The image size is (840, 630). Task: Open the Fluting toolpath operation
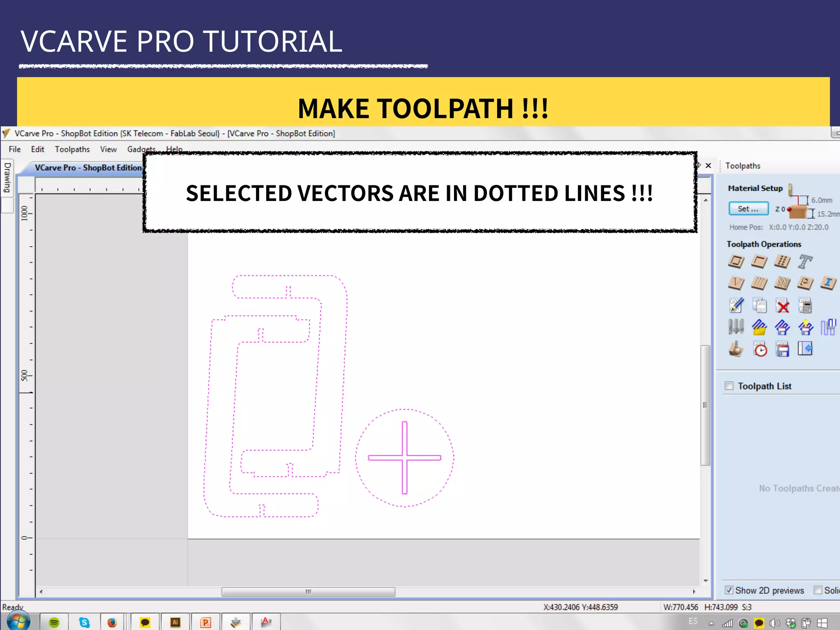pyautogui.click(x=759, y=283)
